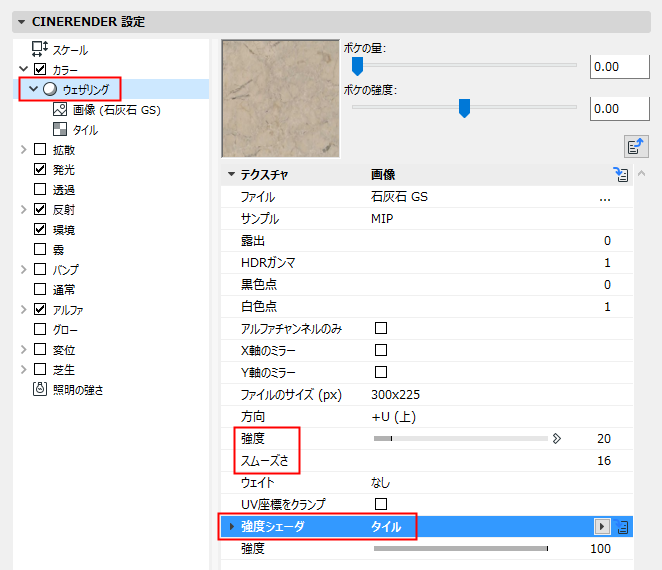Adjust the ボケの量 slider handle
The width and height of the screenshot is (662, 570).
357,66
